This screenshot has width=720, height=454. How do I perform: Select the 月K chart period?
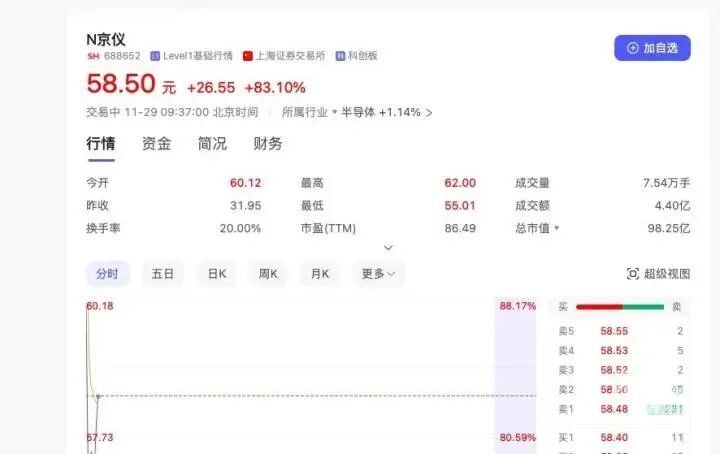[320, 274]
